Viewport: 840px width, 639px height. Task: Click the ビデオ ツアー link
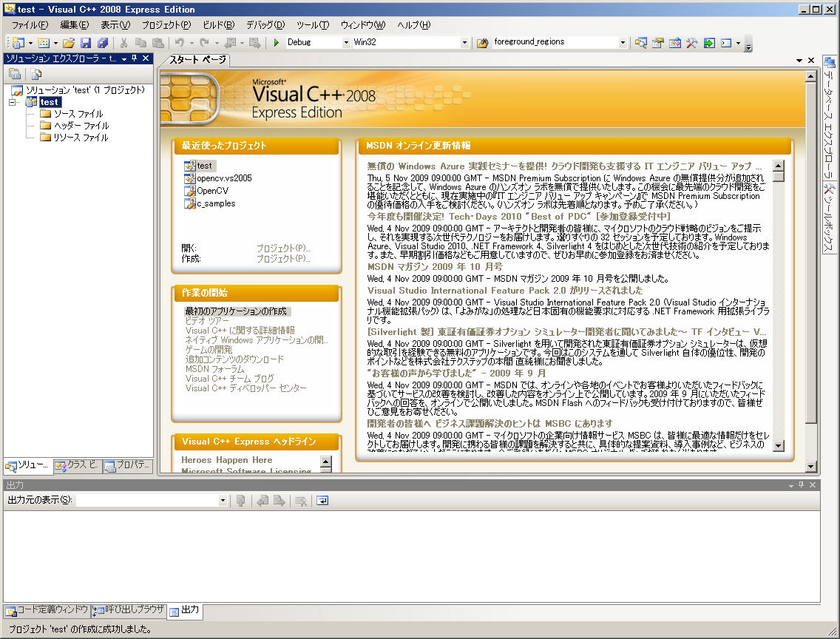click(x=207, y=321)
